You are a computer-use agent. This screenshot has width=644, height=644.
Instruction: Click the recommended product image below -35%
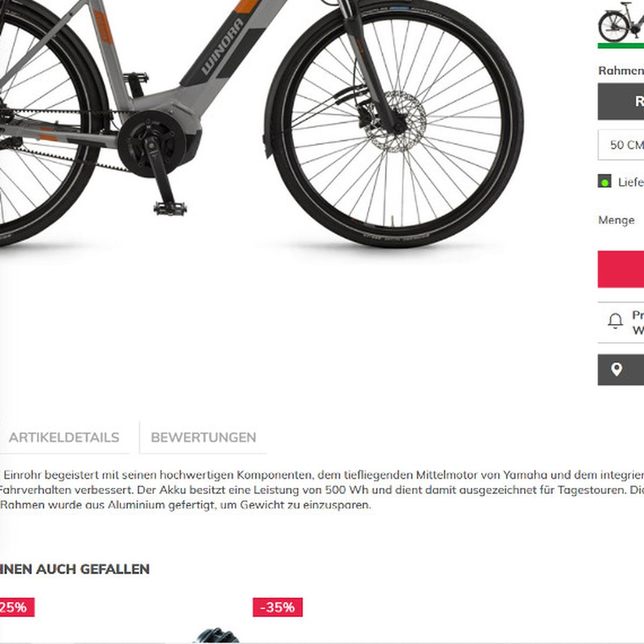(217, 635)
